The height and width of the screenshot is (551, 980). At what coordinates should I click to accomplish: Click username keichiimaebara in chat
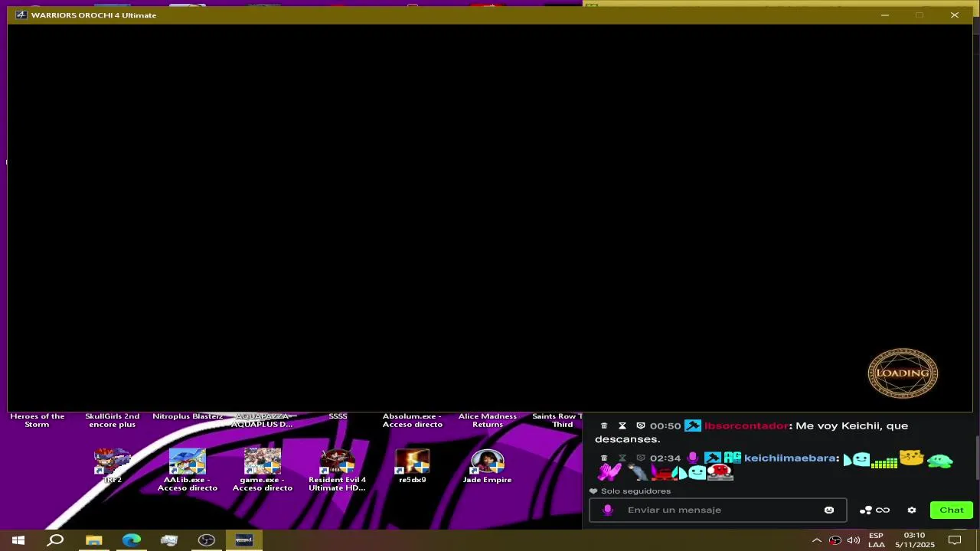pos(789,458)
